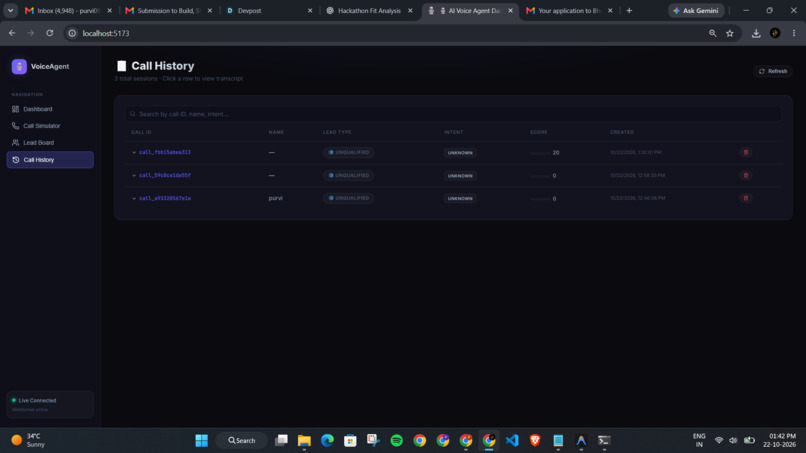Click the Refresh button in Call History
Screen dimensions: 806x453
tap(773, 71)
